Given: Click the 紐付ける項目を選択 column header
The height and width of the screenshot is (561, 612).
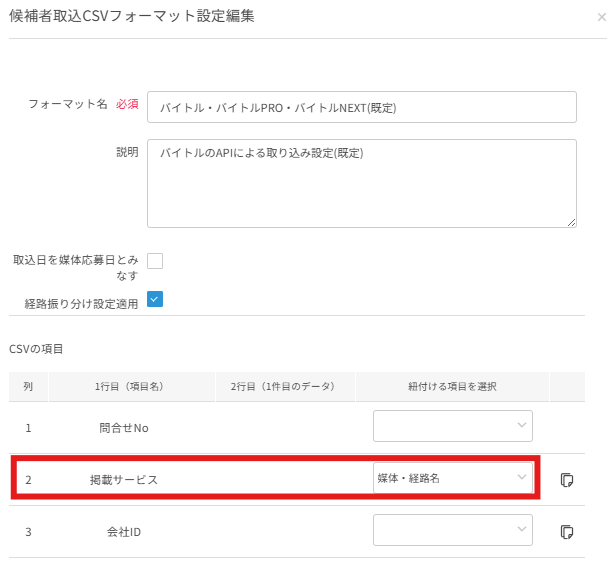Looking at the screenshot, I should point(452,386).
